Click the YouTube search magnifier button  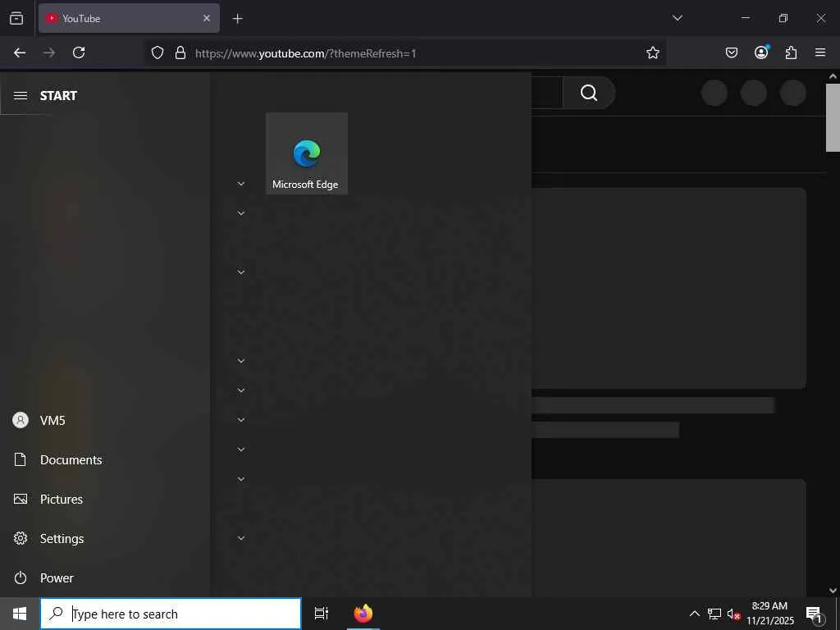click(x=589, y=93)
